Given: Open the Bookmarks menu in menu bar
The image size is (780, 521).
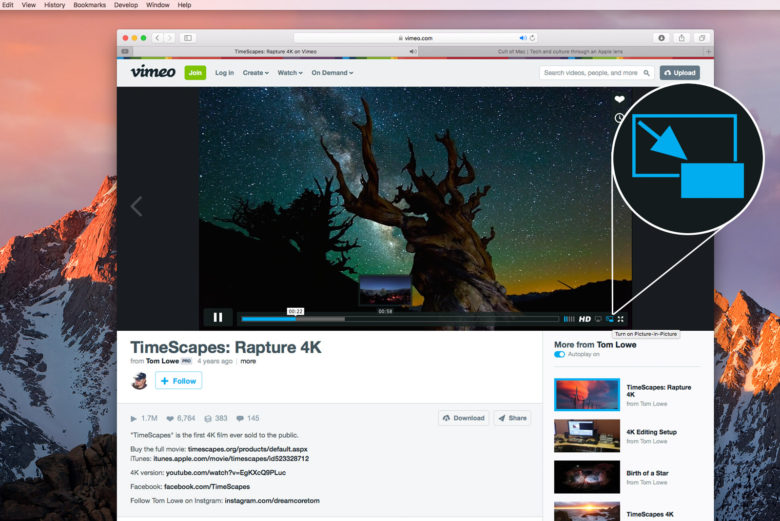Looking at the screenshot, I should click(89, 5).
